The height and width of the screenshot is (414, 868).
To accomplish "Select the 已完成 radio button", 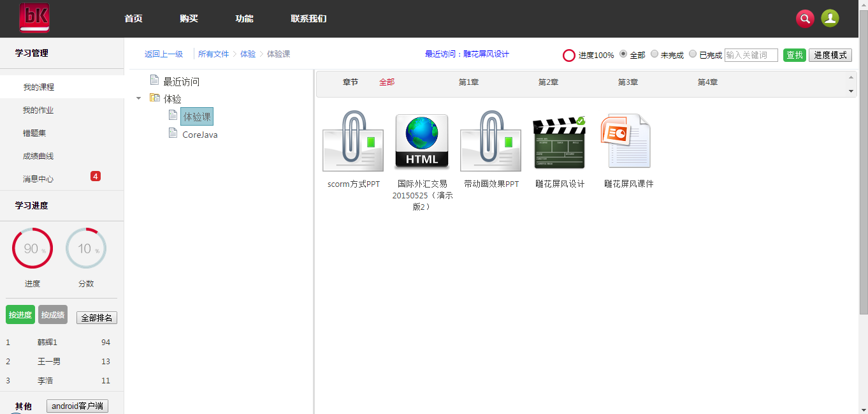I will pos(693,54).
